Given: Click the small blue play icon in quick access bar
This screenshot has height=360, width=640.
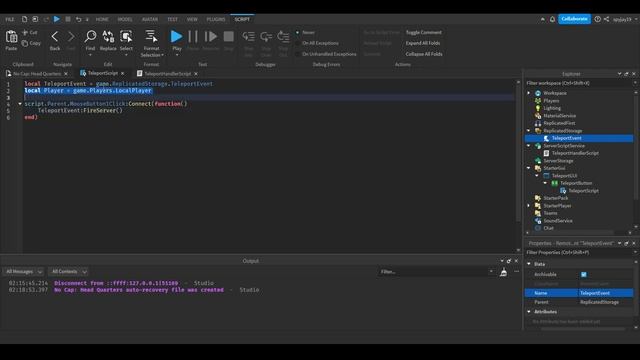Looking at the screenshot, I should [57, 19].
